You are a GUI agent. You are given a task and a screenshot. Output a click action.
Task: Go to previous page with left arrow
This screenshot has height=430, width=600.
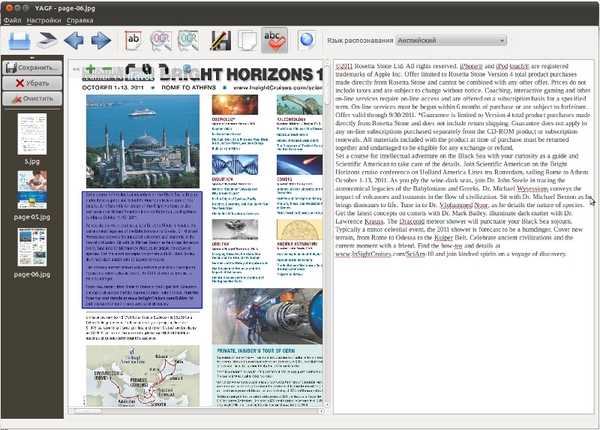point(75,41)
